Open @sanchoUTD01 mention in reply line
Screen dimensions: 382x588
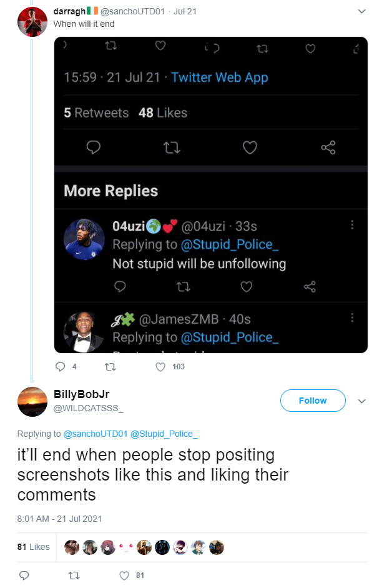95,434
